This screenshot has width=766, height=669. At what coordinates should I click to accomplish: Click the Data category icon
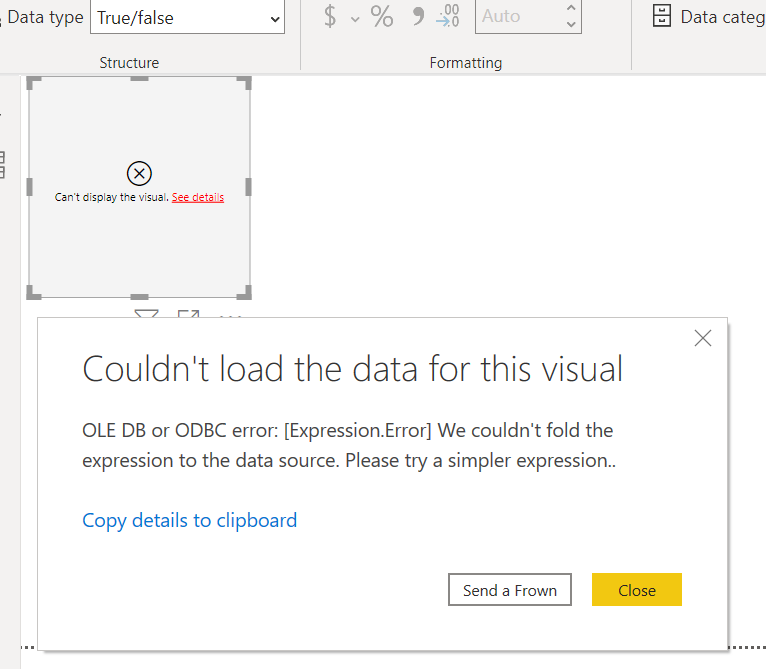click(x=661, y=16)
